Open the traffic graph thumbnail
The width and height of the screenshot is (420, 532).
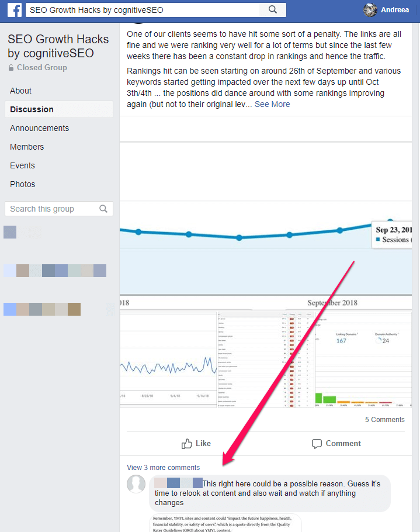168,360
